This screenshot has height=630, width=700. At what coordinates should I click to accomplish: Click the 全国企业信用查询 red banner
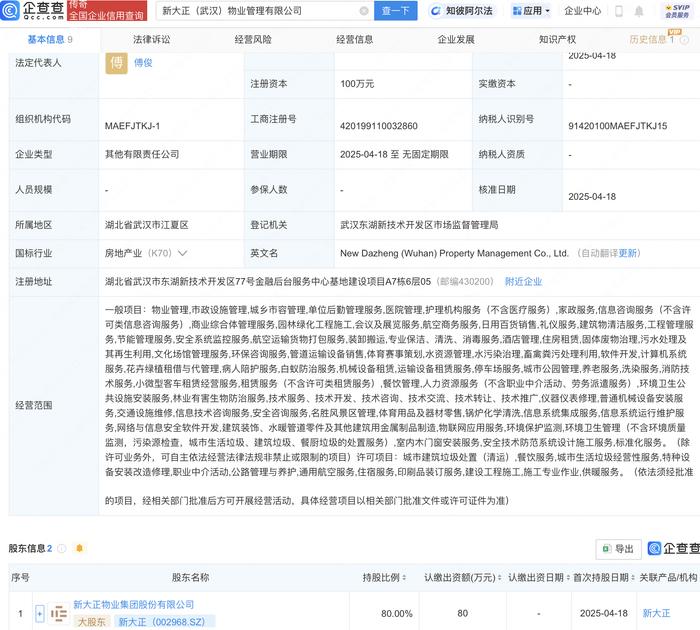107,10
